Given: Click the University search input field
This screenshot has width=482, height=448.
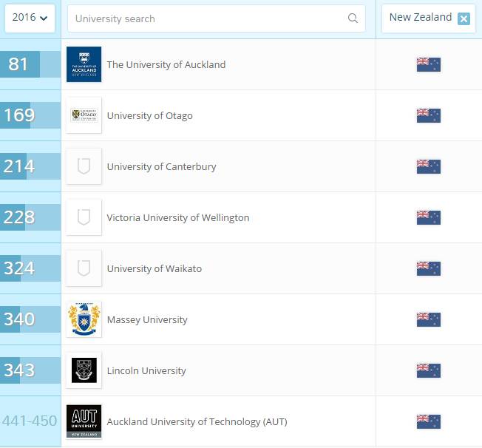Looking at the screenshot, I should (207, 18).
